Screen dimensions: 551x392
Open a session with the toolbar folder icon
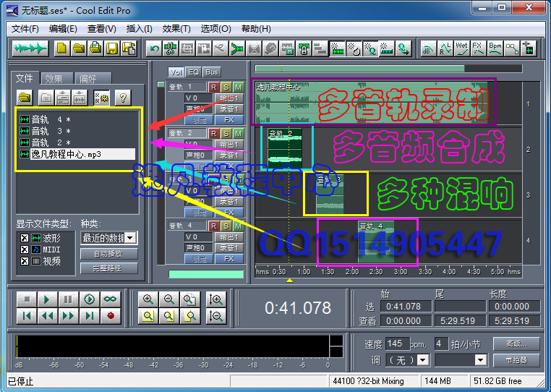pyautogui.click(x=79, y=48)
